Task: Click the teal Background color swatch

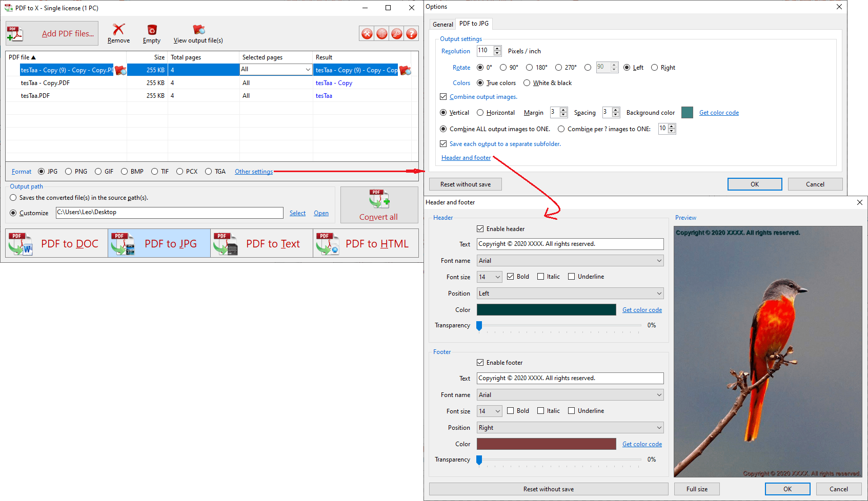Action: point(688,113)
